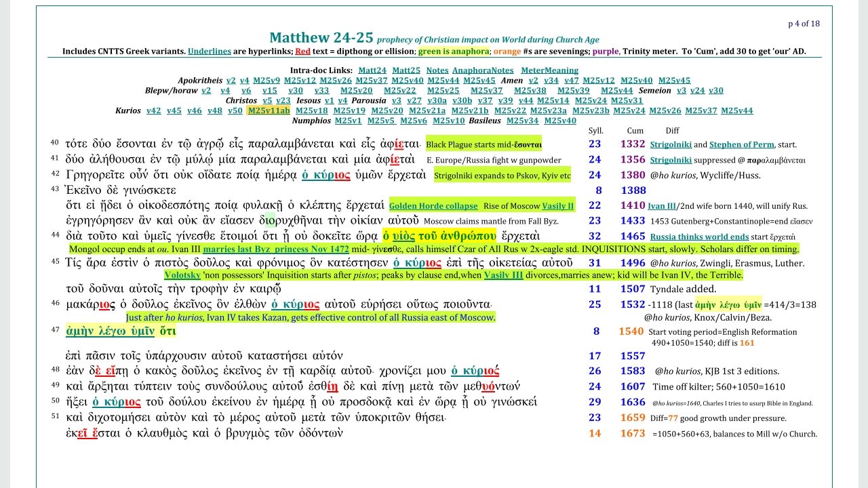The image size is (868, 488).
Task: Open the MeterMeaning link
Action: [x=549, y=70]
